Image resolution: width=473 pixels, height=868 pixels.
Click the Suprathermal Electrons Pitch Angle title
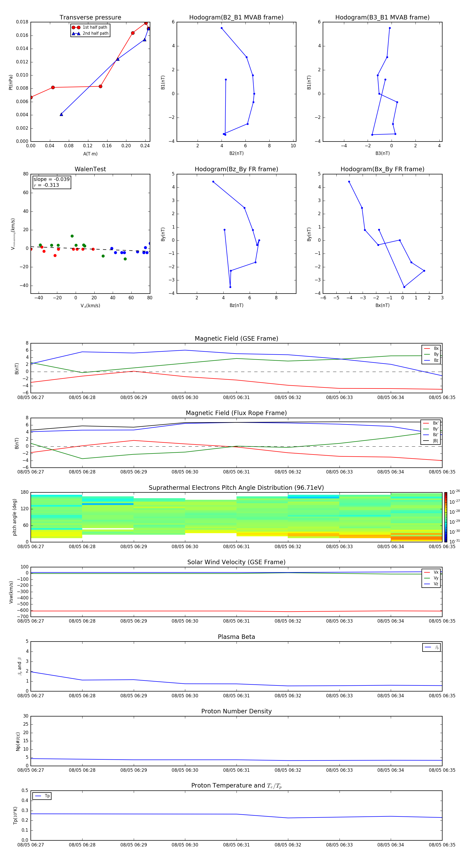[236, 488]
